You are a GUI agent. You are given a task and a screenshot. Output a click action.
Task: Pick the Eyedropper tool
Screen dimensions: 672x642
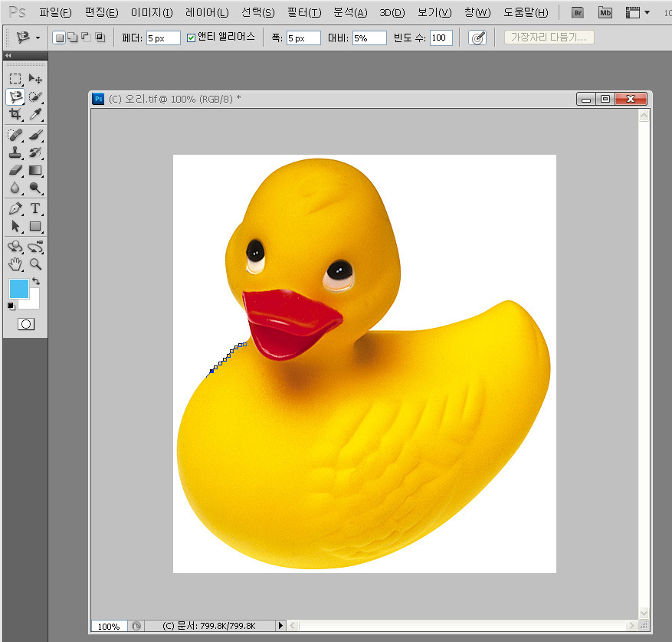[35, 115]
